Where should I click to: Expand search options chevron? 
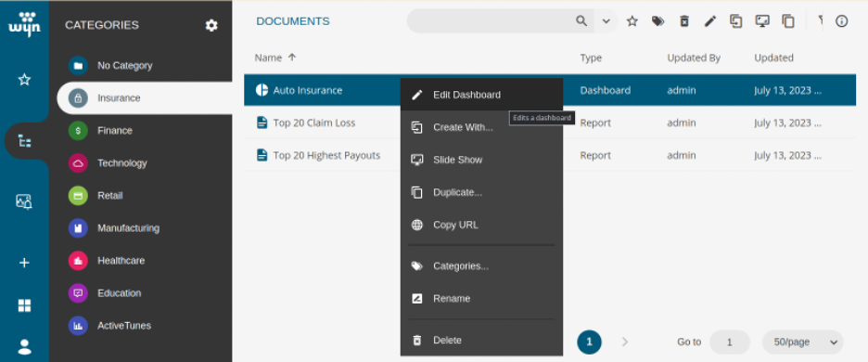point(606,21)
